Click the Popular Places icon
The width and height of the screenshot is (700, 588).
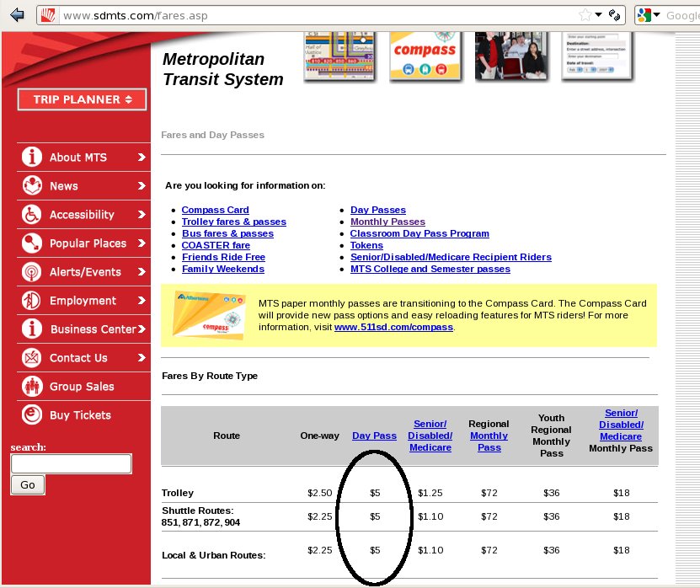point(32,243)
